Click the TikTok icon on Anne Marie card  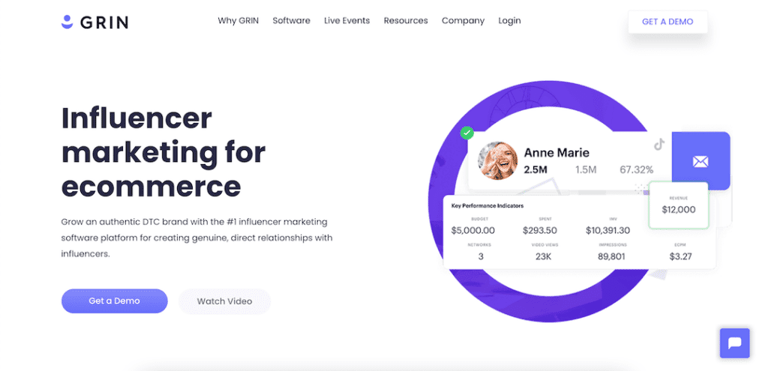click(x=659, y=144)
